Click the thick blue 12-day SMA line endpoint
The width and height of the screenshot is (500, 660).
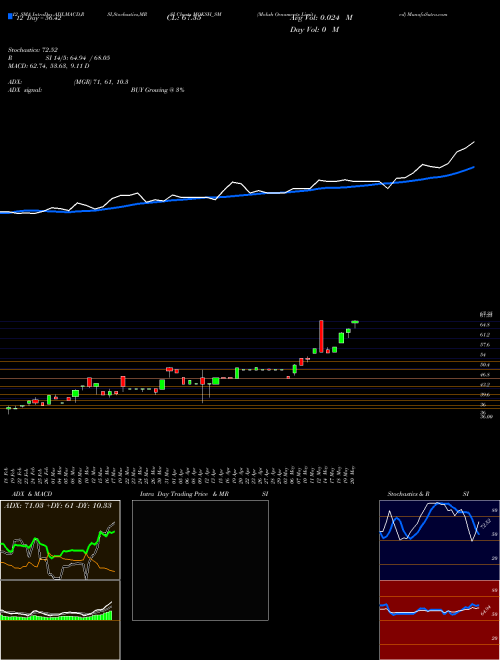pos(474,167)
